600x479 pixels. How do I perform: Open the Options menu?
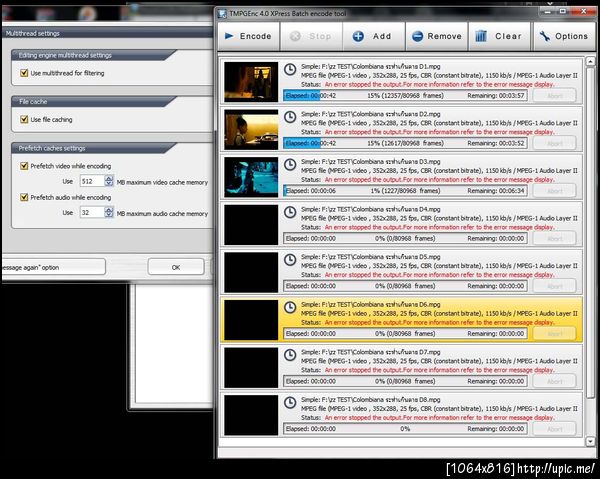(x=564, y=36)
